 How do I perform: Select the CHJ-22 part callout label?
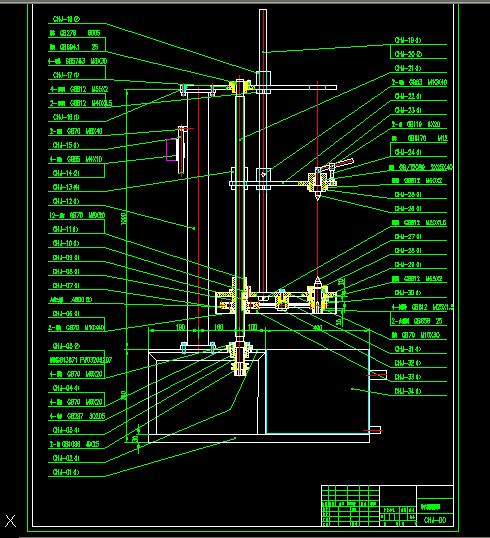(408, 96)
